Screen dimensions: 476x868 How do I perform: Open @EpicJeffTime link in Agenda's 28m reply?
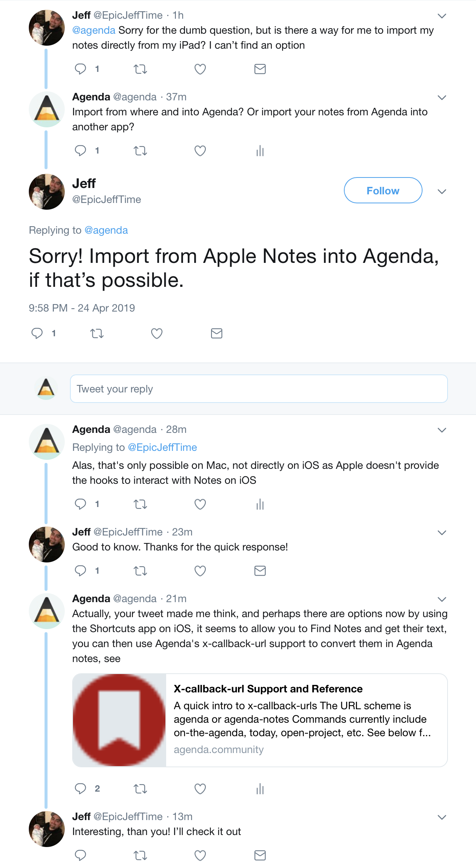(x=162, y=447)
